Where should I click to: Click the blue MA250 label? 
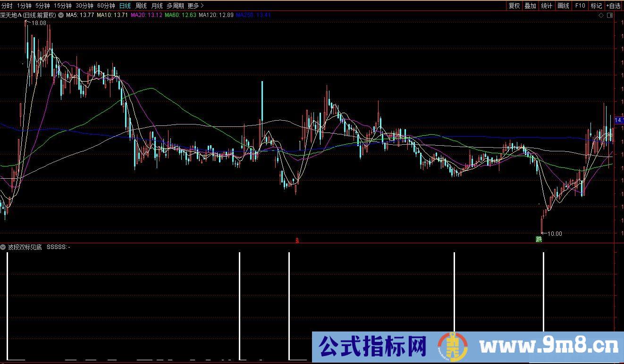tap(253, 15)
